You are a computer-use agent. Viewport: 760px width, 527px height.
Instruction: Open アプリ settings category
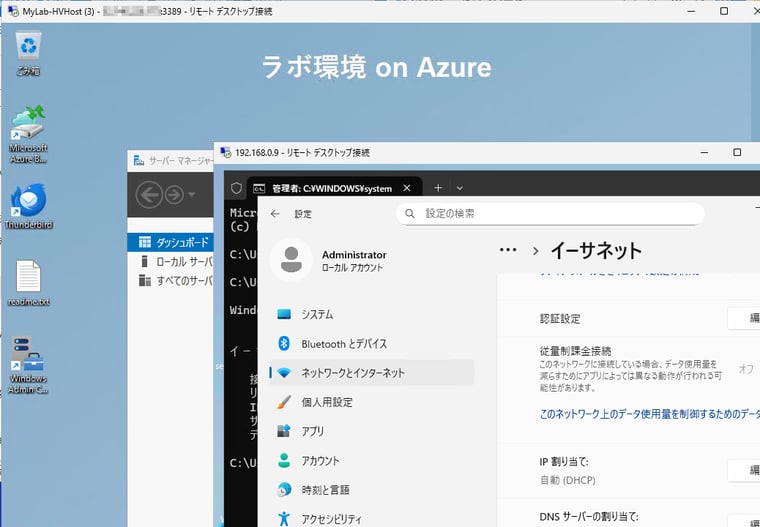[371, 431]
